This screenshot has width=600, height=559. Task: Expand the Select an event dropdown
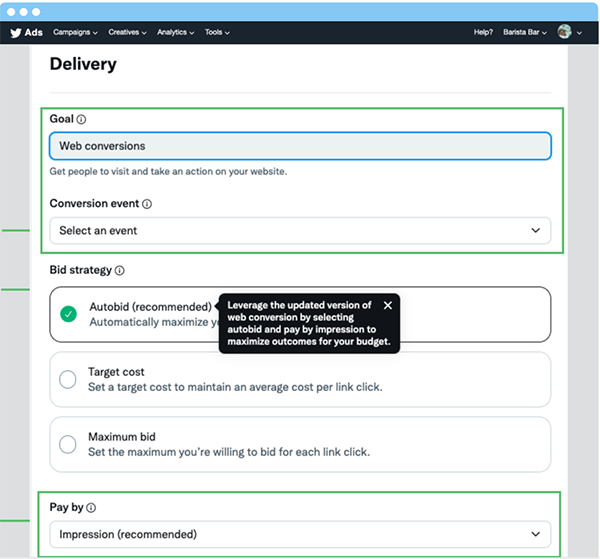point(300,231)
